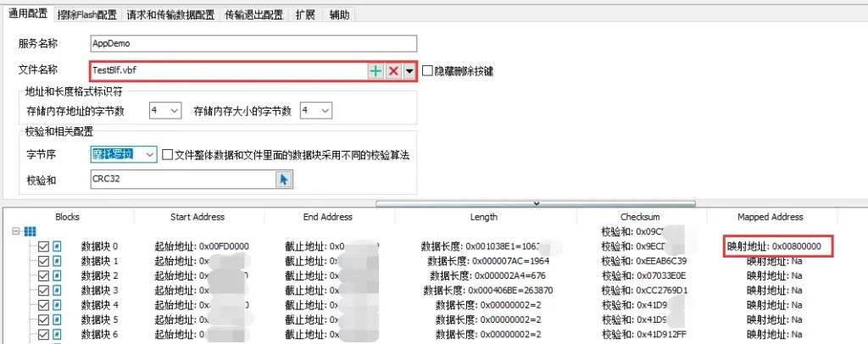The width and height of the screenshot is (868, 344).
Task: Click the file icon of 数据块 2
Action: pos(58,275)
